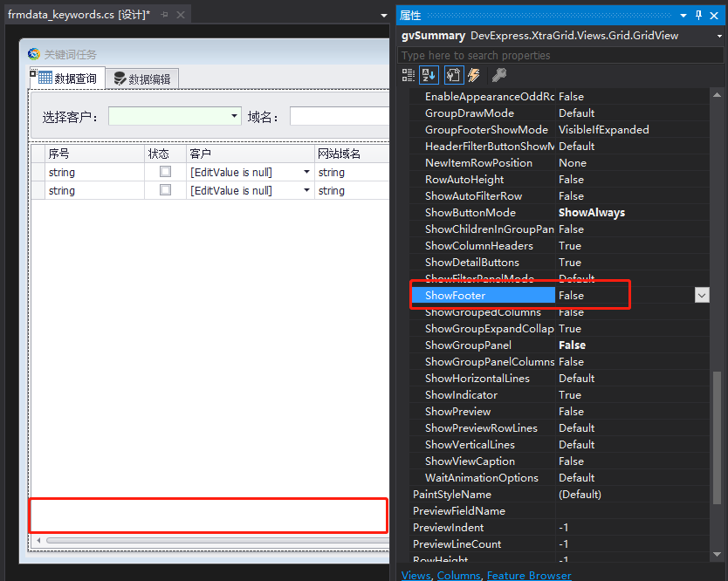Click the 网站域名 column header
Image resolution: width=728 pixels, height=581 pixels.
click(352, 154)
